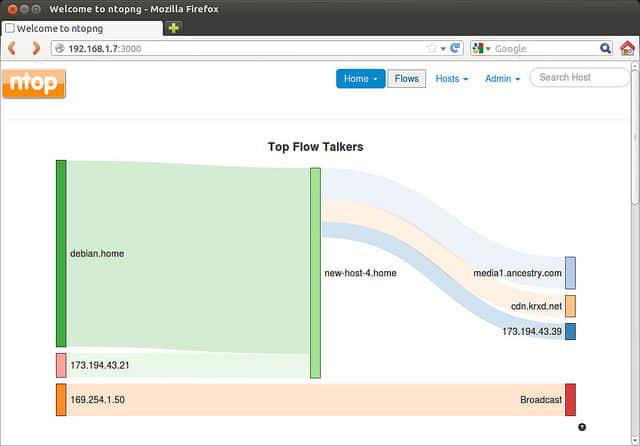
Task: Focus the Search Host input field
Action: [580, 78]
